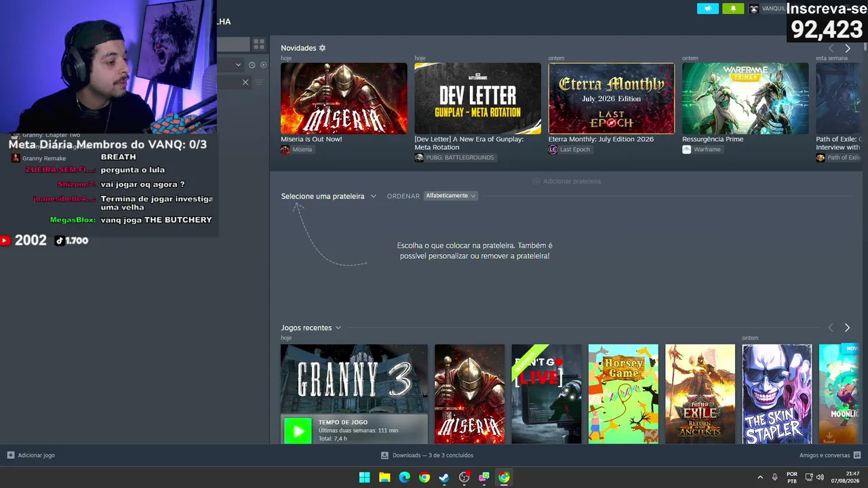Open Downloads — 3 de 3 concluídos

(x=433, y=455)
